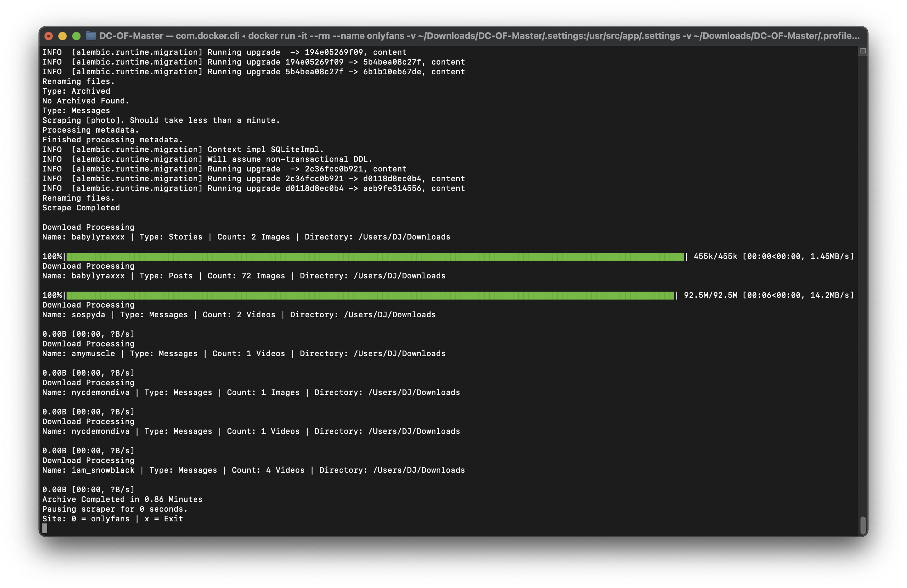Click the com.docker.cli title text
The width and height of the screenshot is (907, 588).
(207, 35)
